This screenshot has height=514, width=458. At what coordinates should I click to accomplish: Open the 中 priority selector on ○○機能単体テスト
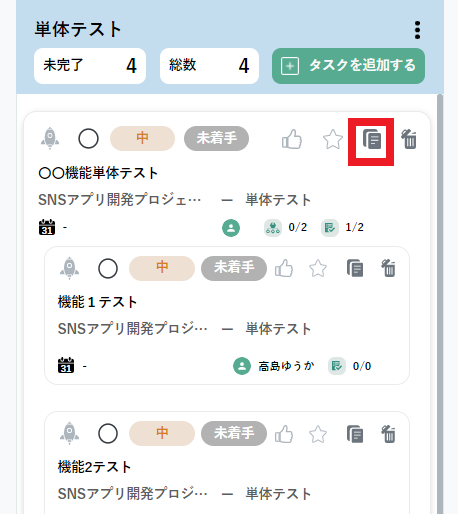pos(142,138)
